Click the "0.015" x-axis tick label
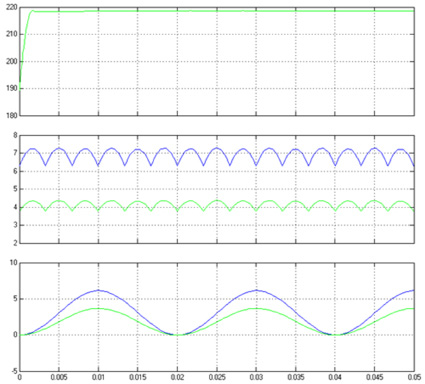 (138, 377)
